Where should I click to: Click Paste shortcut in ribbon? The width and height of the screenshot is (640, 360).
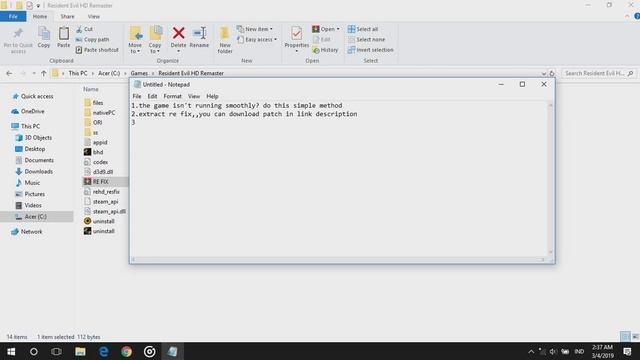click(x=97, y=50)
